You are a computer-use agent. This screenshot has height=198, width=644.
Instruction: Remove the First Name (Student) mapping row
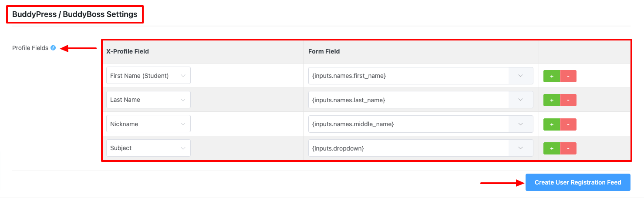pyautogui.click(x=568, y=76)
